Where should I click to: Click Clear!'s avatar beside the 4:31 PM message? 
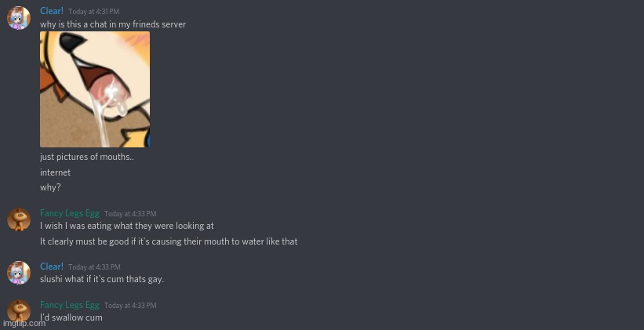click(19, 18)
